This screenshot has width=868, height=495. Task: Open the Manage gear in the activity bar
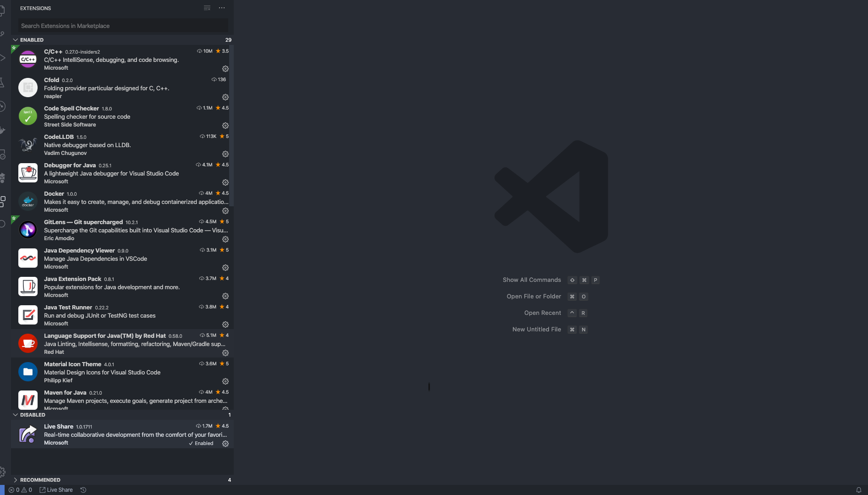point(4,472)
